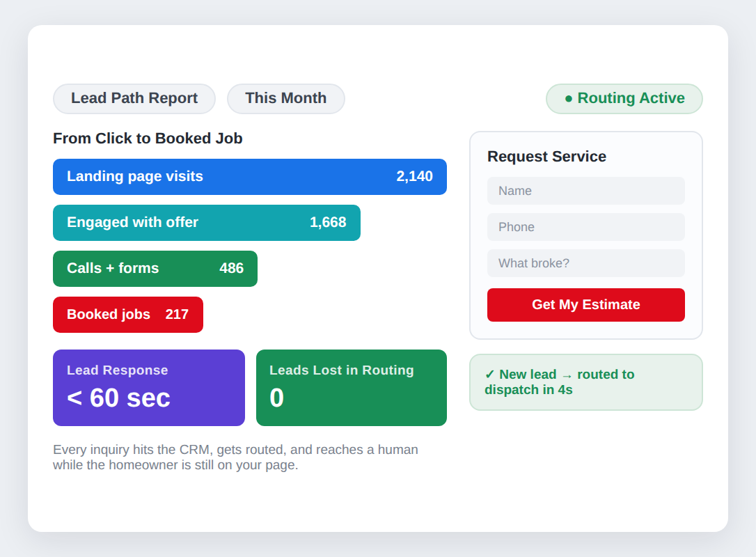This screenshot has height=557, width=756.
Task: Click the 217 booked jobs value
Action: [177, 315]
